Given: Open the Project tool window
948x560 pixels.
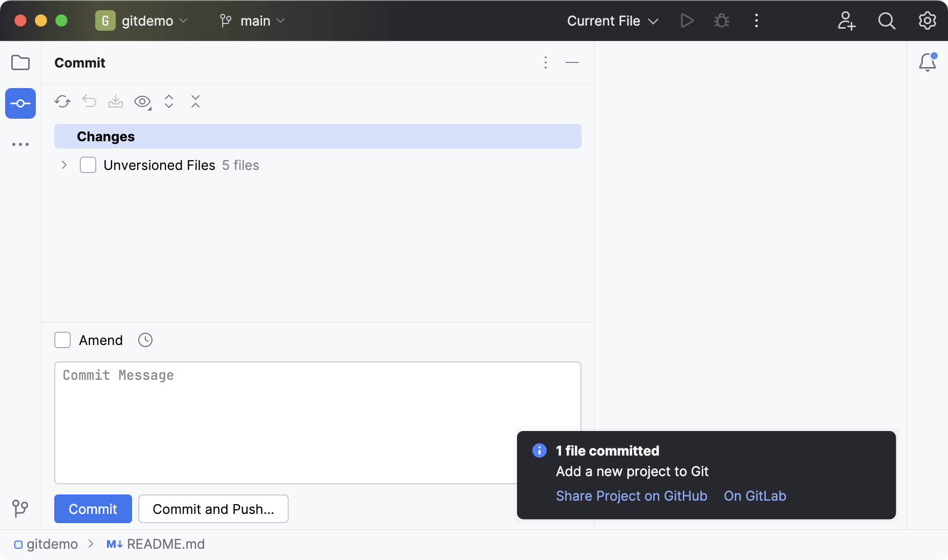Looking at the screenshot, I should 20,62.
